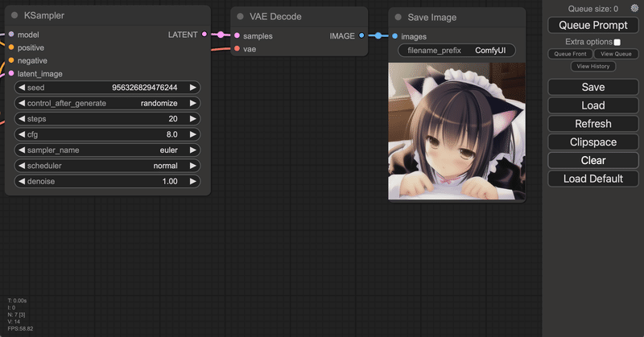This screenshot has width=644, height=337.
Task: Increase steps with right arrow
Action: click(x=192, y=118)
